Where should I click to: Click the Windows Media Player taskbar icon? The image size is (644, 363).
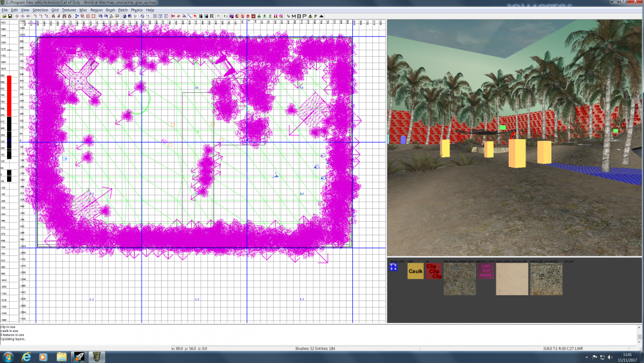[44, 357]
